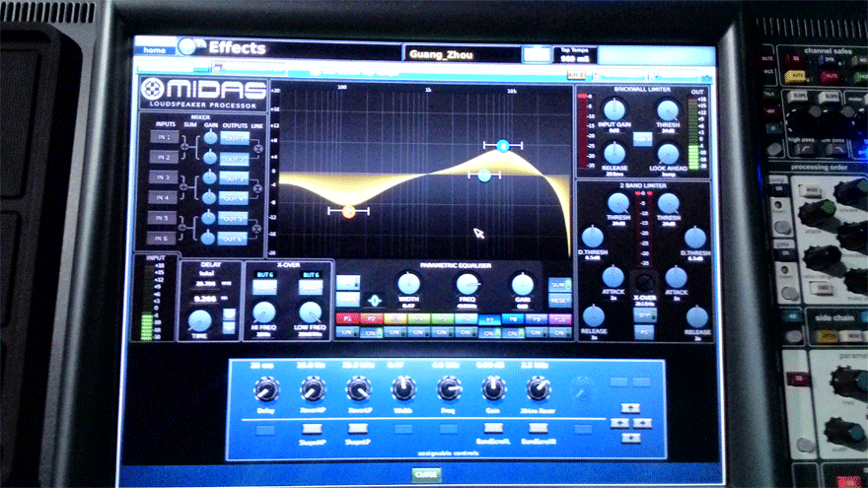
Task: Toggle ON under band P7
Action: [x=489, y=333]
